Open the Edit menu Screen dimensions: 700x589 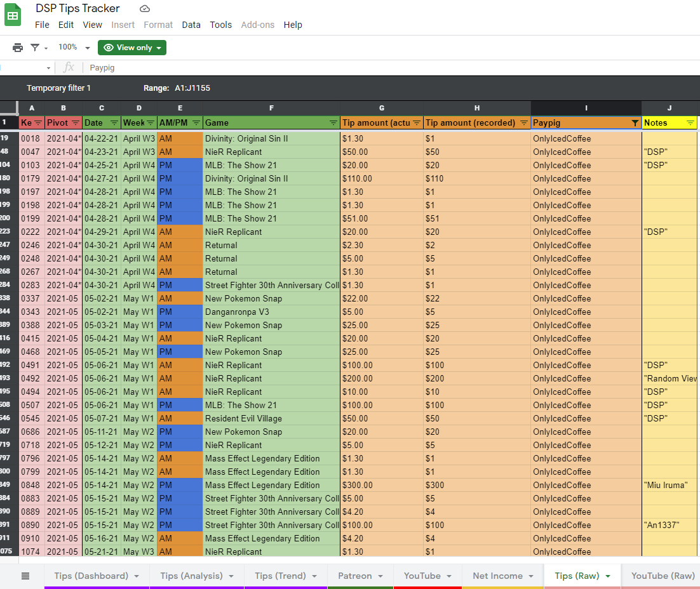(x=65, y=25)
